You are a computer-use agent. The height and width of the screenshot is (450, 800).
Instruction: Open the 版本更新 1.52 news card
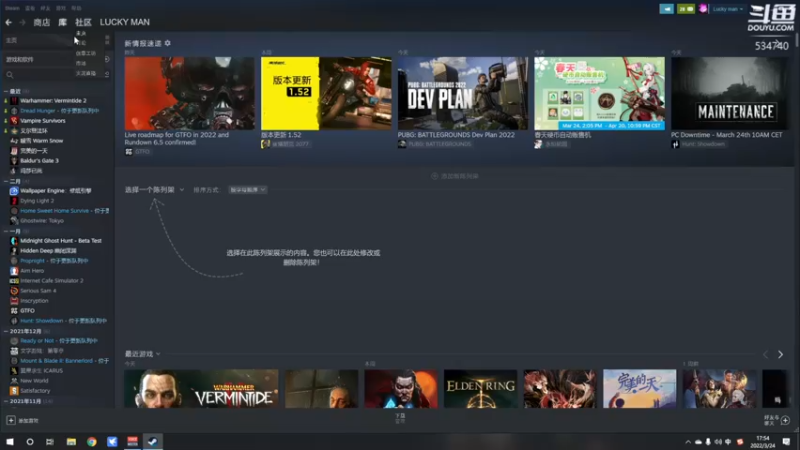pos(326,103)
